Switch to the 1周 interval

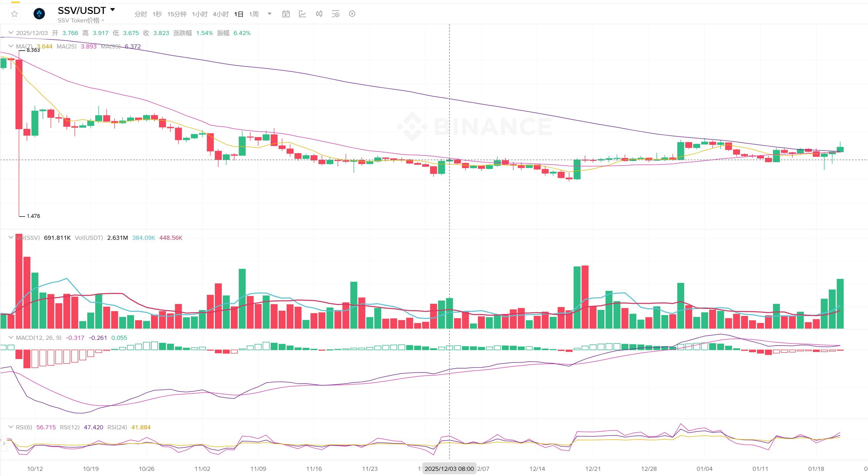[x=254, y=14]
